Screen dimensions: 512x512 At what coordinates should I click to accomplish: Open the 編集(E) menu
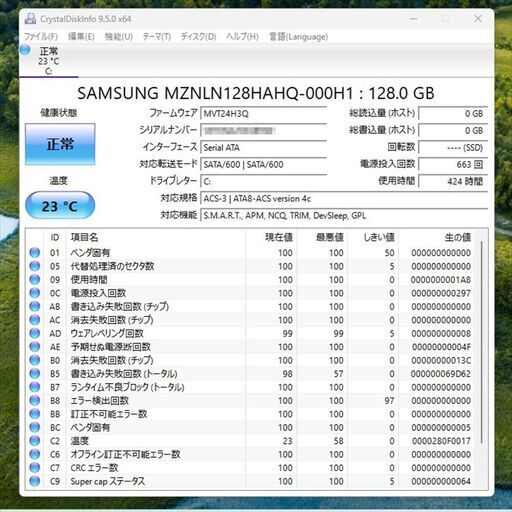81,37
